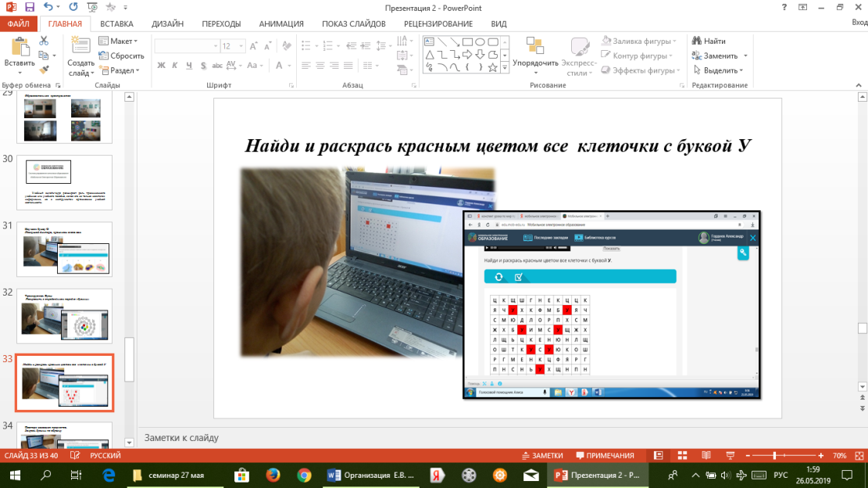Viewport: 868px width, 488px height.
Task: Select the Format Painter brush icon
Action: pos(45,70)
